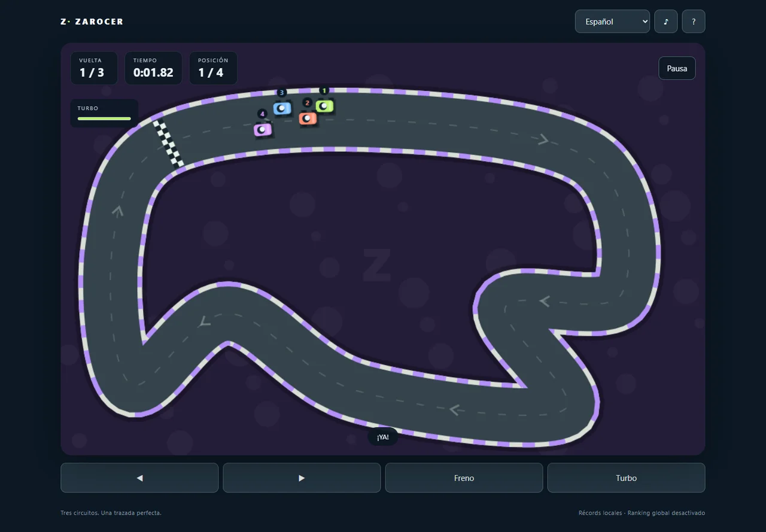Viewport: 766px width, 532px height.
Task: Click the Zarocer logo in the header
Action: click(92, 22)
